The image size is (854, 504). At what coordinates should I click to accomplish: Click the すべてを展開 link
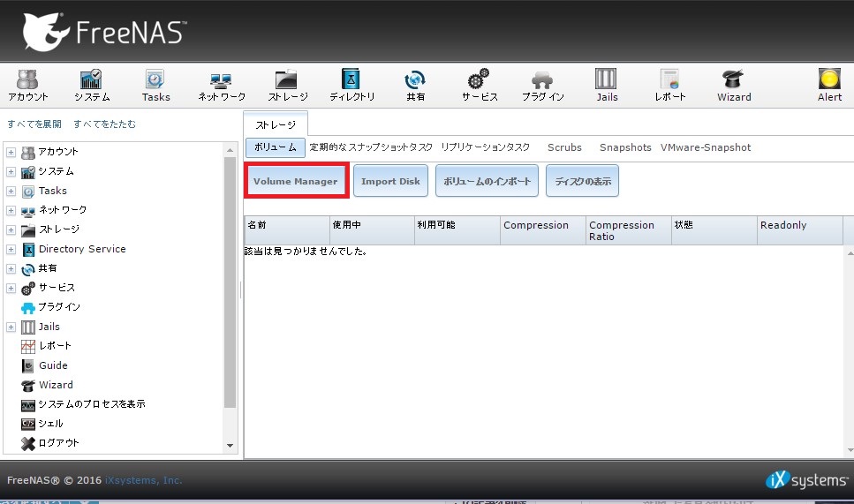(34, 124)
